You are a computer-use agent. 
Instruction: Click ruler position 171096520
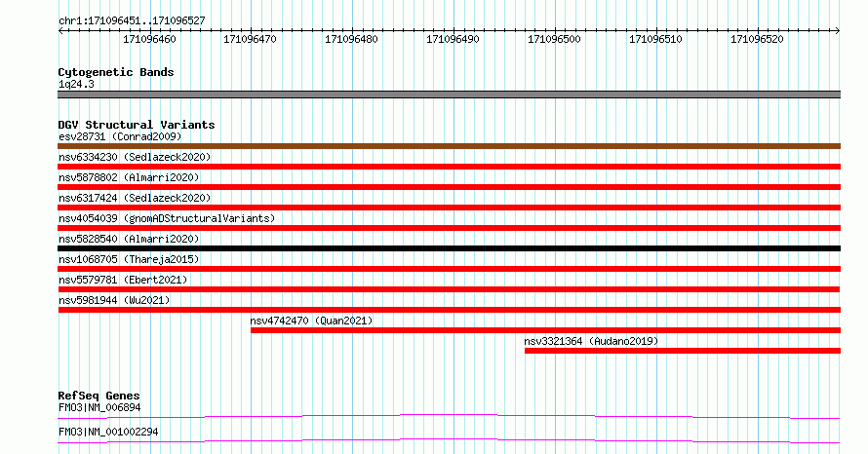pos(757,39)
